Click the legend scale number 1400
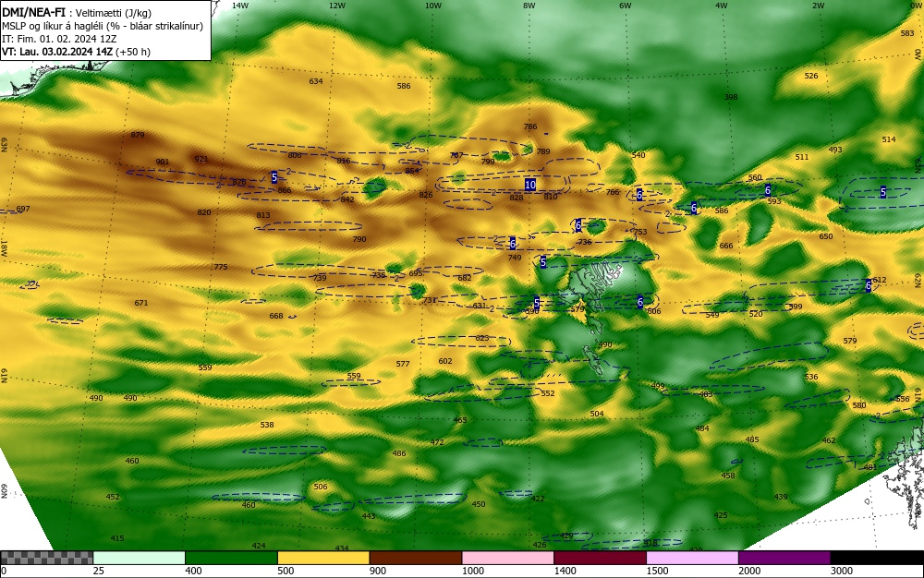 coord(565,571)
